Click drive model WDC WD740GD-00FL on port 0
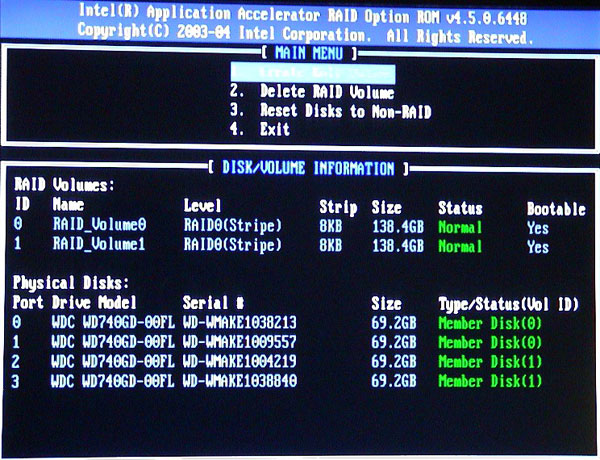The width and height of the screenshot is (600, 460). click(113, 322)
